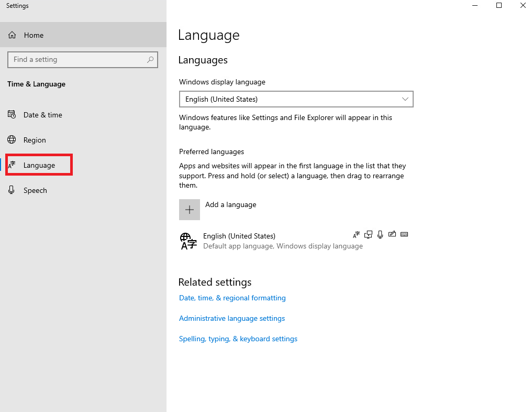The height and width of the screenshot is (412, 532).
Task: Click the keyboard capability icon for English
Action: [404, 234]
